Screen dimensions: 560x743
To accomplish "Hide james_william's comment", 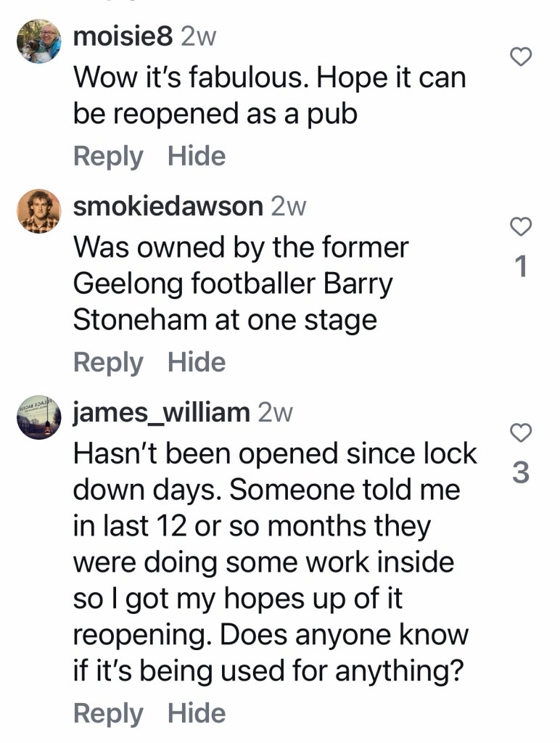I will (x=197, y=713).
